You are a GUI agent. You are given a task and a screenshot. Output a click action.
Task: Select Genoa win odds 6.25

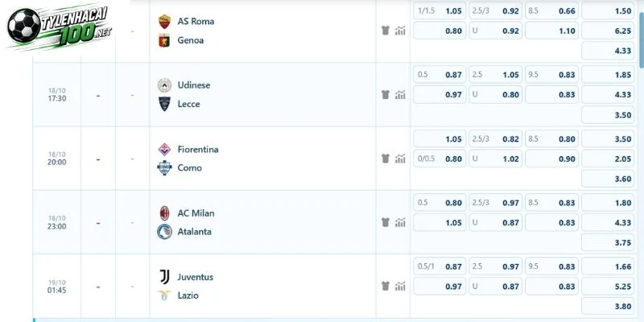[608, 31]
